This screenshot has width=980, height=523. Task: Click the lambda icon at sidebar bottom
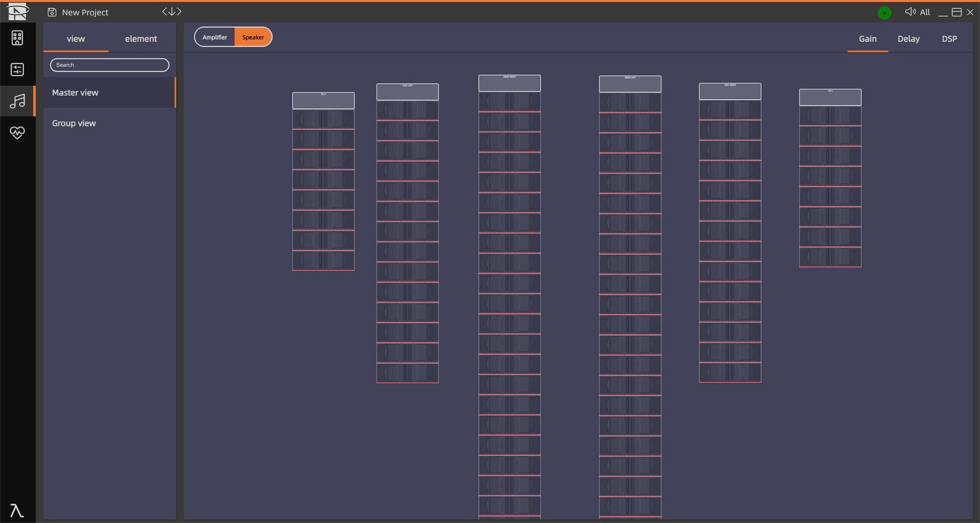(17, 510)
